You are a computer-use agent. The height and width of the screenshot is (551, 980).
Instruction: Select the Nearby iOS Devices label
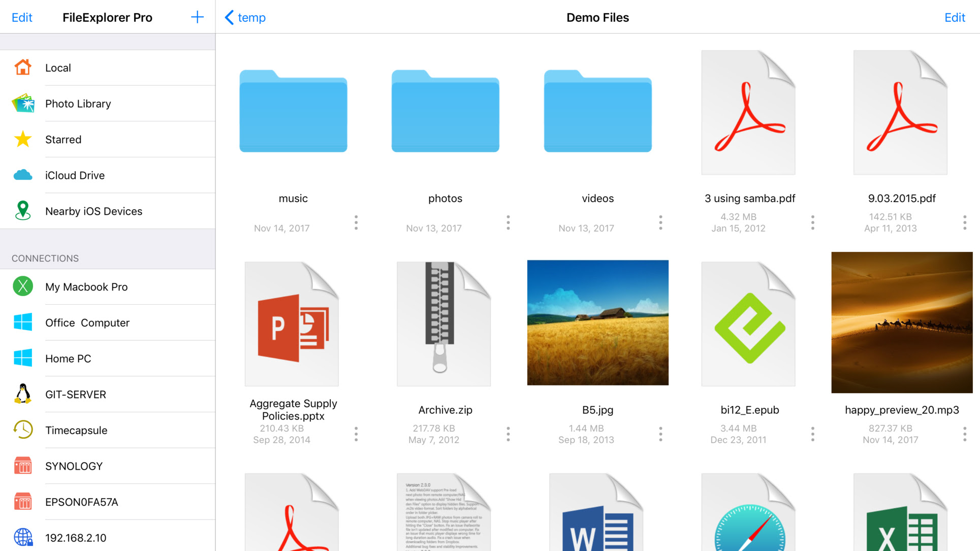tap(93, 211)
